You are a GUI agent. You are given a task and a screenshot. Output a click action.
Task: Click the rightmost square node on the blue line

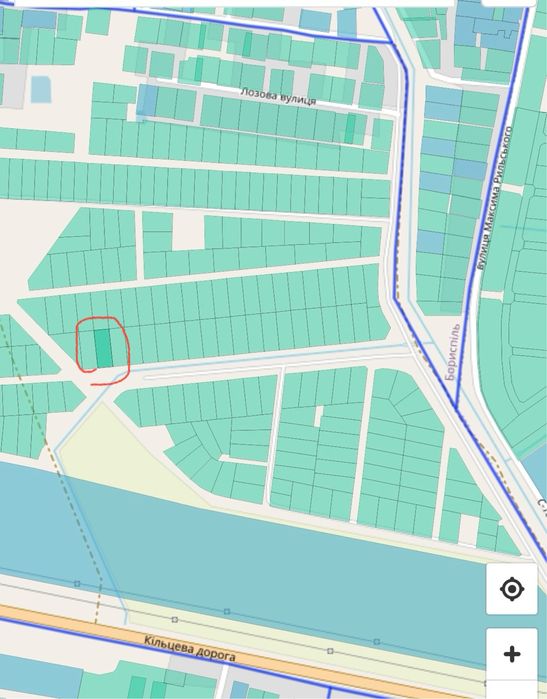(x=377, y=641)
